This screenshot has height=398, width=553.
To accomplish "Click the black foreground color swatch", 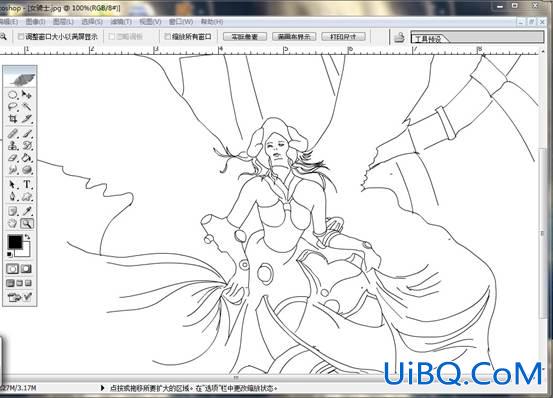I will click(x=15, y=242).
